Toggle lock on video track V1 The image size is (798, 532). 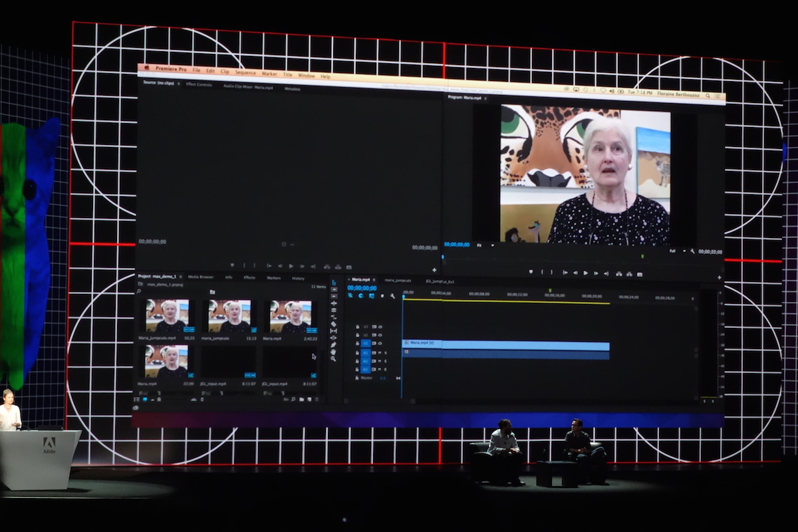357,344
